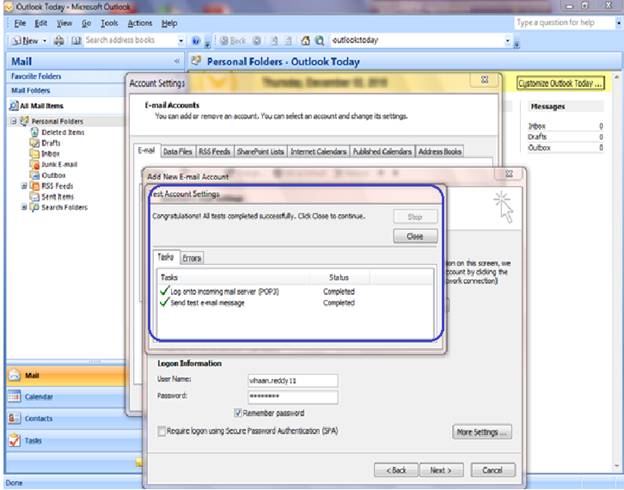Select the Search Folders tree item
This screenshot has height=490, width=624.
[x=59, y=207]
